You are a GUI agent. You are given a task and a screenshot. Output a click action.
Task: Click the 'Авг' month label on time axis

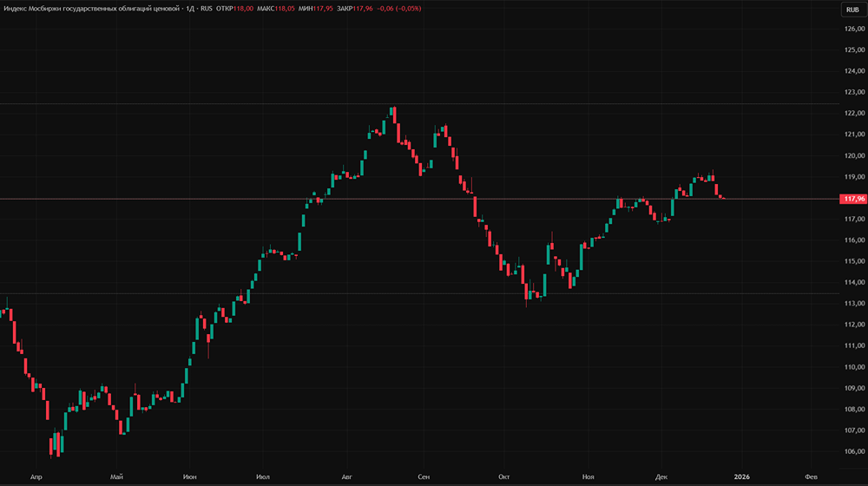click(x=346, y=476)
